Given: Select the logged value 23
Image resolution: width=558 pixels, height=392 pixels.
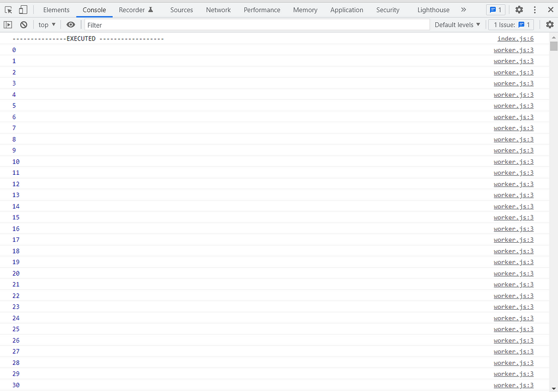Looking at the screenshot, I should pyautogui.click(x=16, y=306).
